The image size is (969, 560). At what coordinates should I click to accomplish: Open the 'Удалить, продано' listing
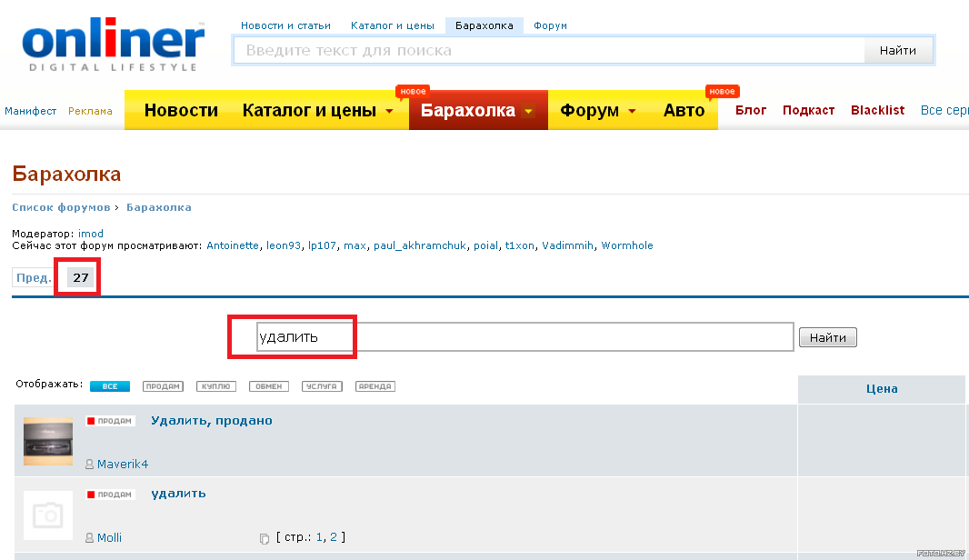point(211,420)
